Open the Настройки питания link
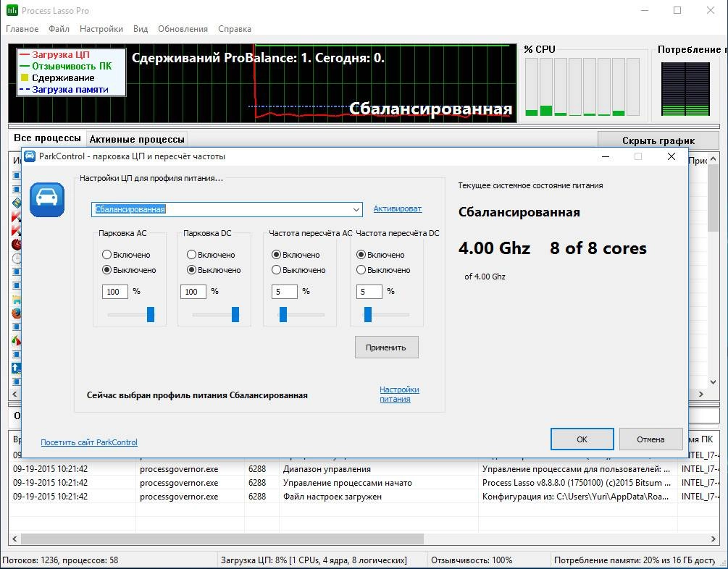Viewport: 728px width, 569px height. 399,394
